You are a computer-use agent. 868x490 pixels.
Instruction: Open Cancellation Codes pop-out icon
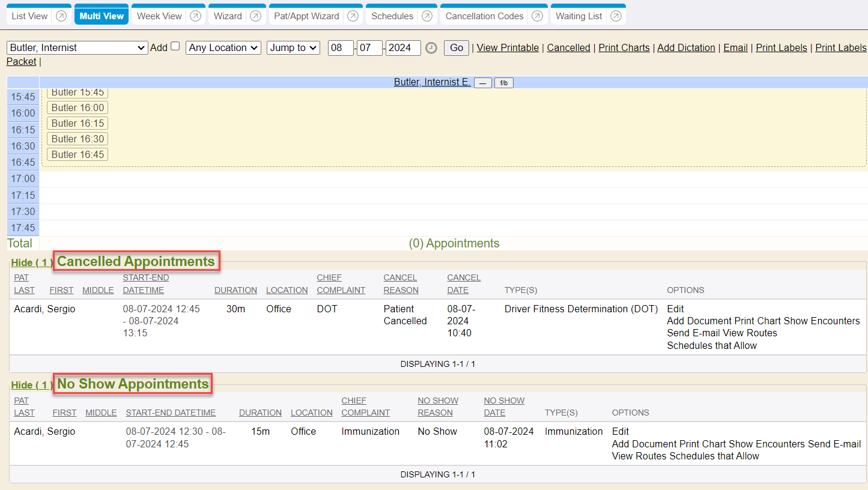point(537,16)
